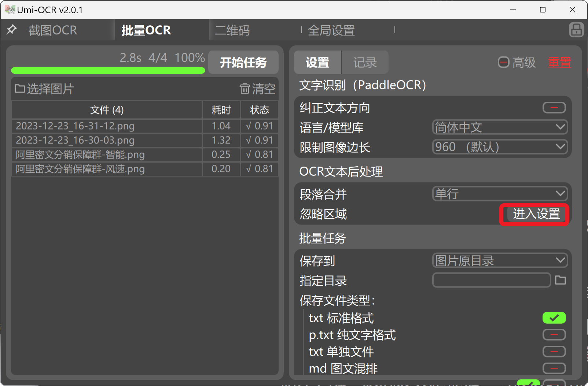The height and width of the screenshot is (386, 588).
Task: Click the 1.04 time cell
Action: (x=221, y=126)
